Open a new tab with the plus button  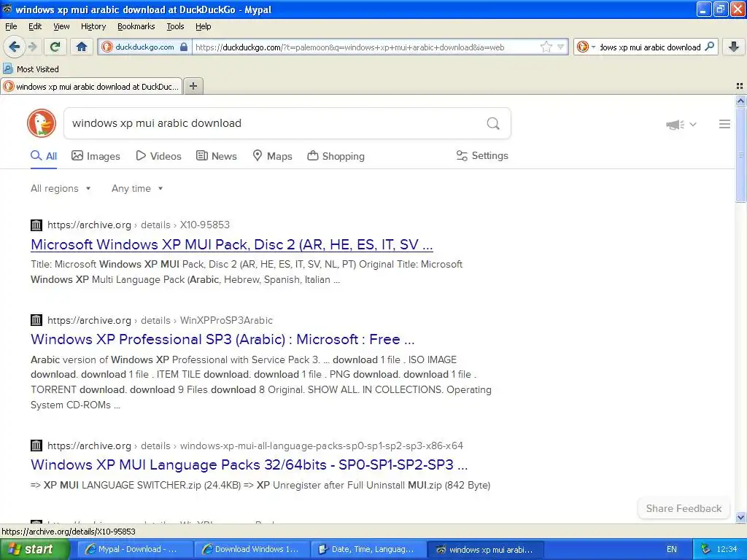193,86
